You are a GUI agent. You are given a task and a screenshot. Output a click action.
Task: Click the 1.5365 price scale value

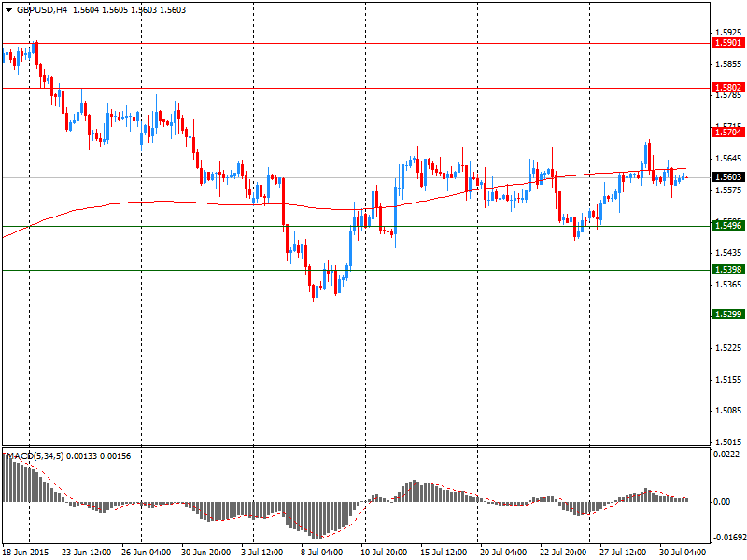729,285
